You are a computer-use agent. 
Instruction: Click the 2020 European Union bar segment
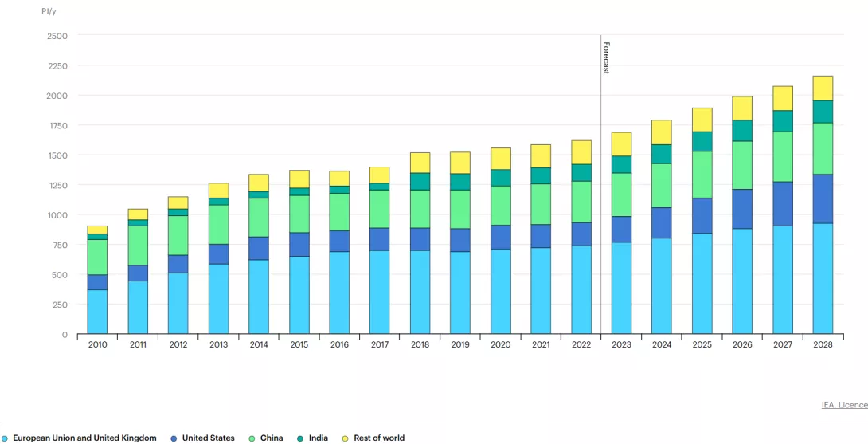500,292
